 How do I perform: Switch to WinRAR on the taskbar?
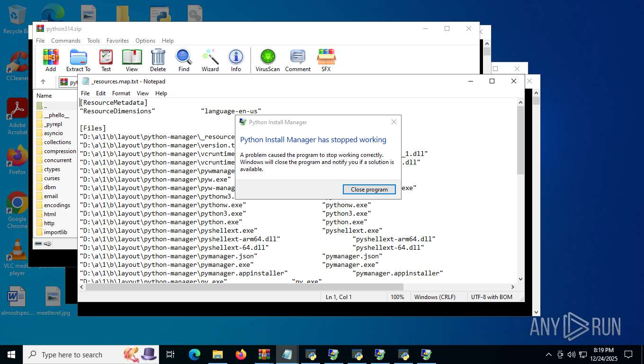tap(264, 355)
